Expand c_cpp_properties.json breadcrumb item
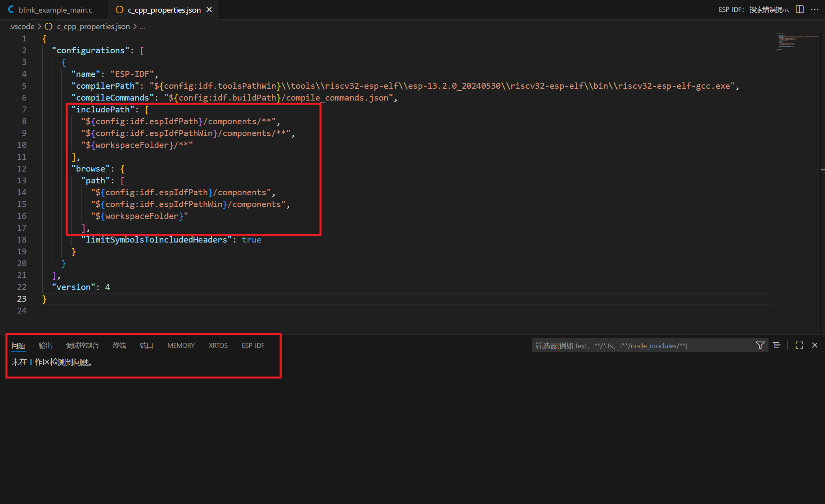This screenshot has height=504, width=825. (x=93, y=26)
